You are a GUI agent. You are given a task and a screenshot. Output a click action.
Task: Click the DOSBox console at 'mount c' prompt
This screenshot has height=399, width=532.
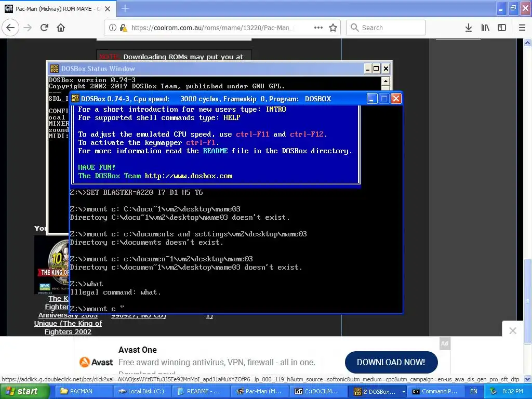pyautogui.click(x=97, y=309)
